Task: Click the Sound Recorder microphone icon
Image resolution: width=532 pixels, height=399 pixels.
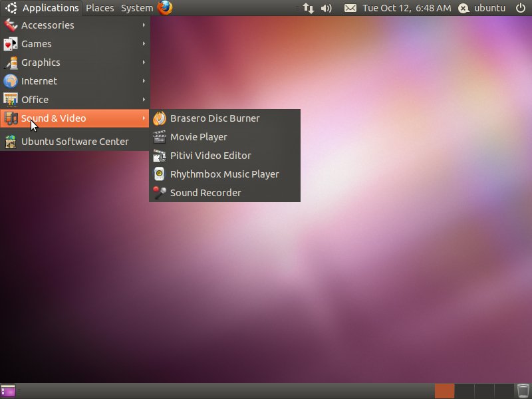Action: coord(159,193)
